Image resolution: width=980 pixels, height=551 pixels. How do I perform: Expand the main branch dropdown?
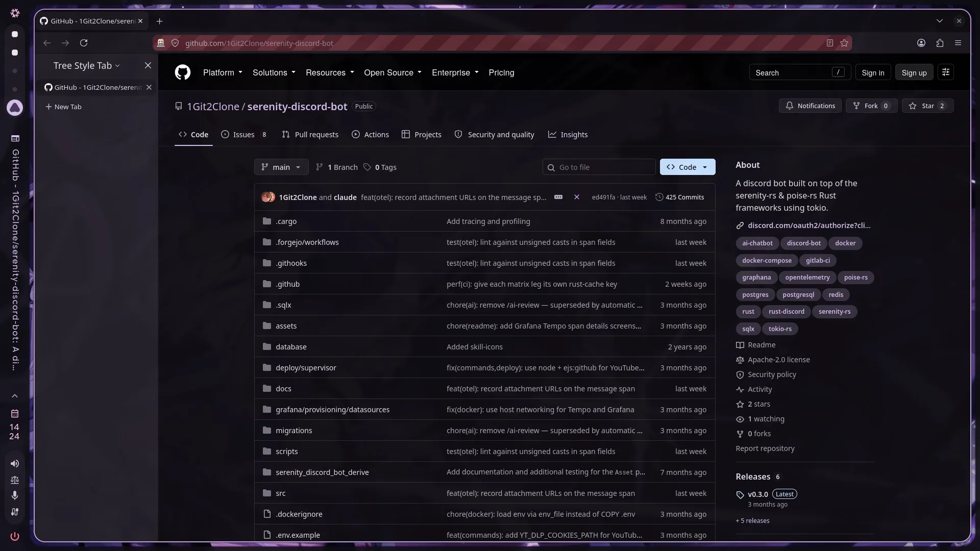tap(281, 167)
